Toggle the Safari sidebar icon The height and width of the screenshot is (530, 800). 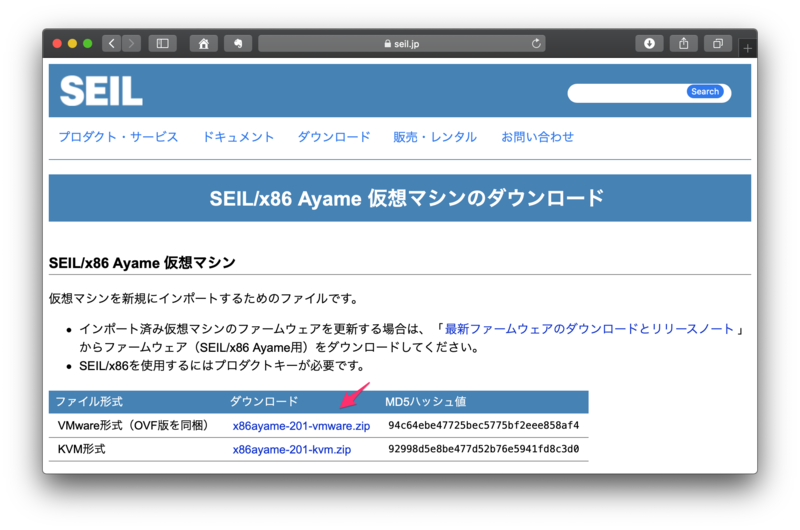[x=163, y=43]
